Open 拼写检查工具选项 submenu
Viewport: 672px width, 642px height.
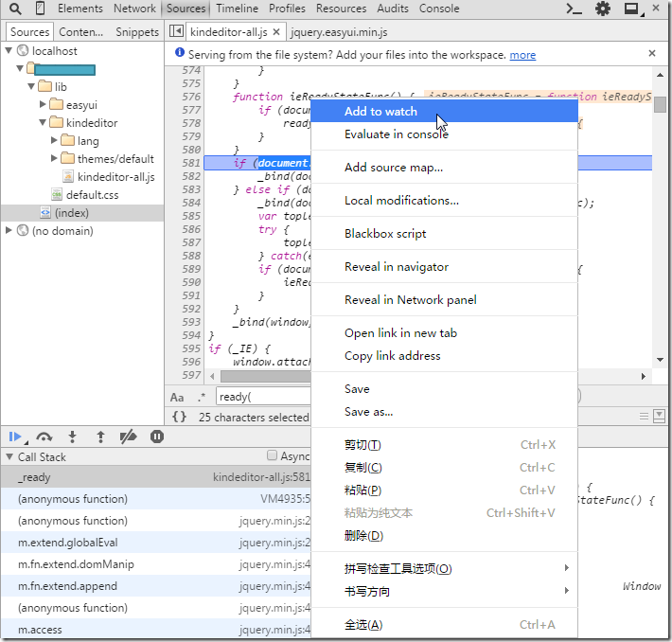(x=445, y=569)
